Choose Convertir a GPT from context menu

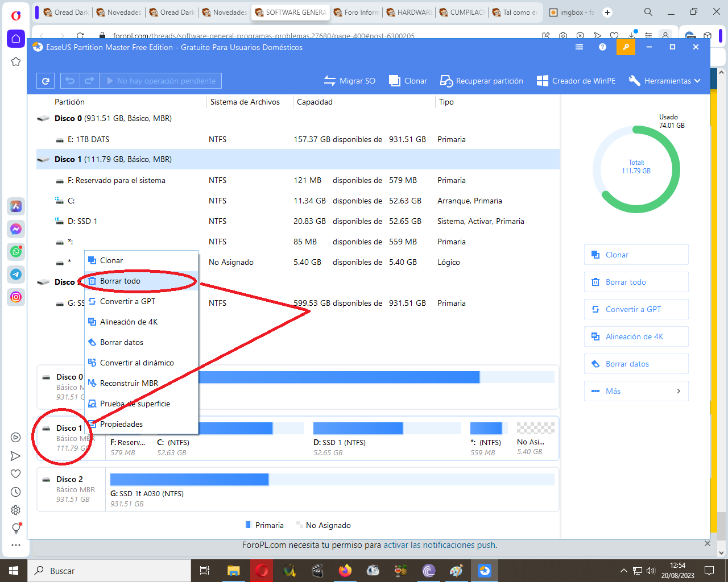click(127, 301)
